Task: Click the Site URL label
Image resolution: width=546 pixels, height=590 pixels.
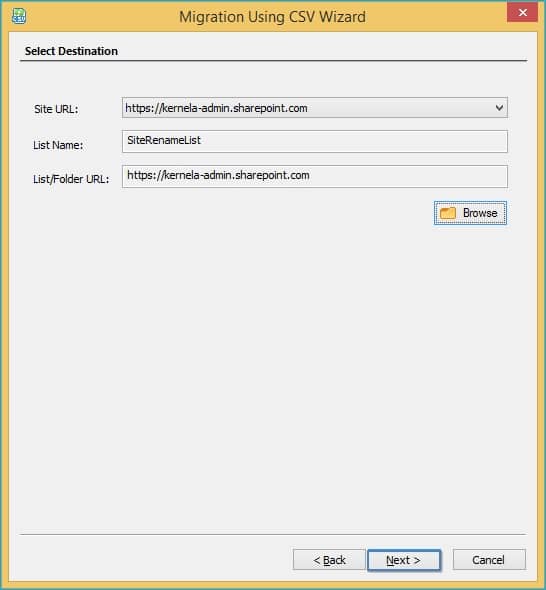Action: (x=56, y=109)
